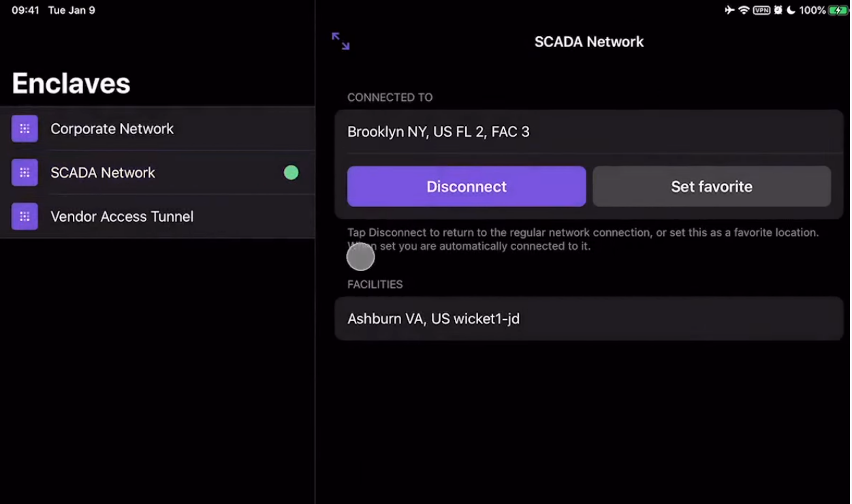Click the Vendor Access Tunnel enclave icon

25,217
